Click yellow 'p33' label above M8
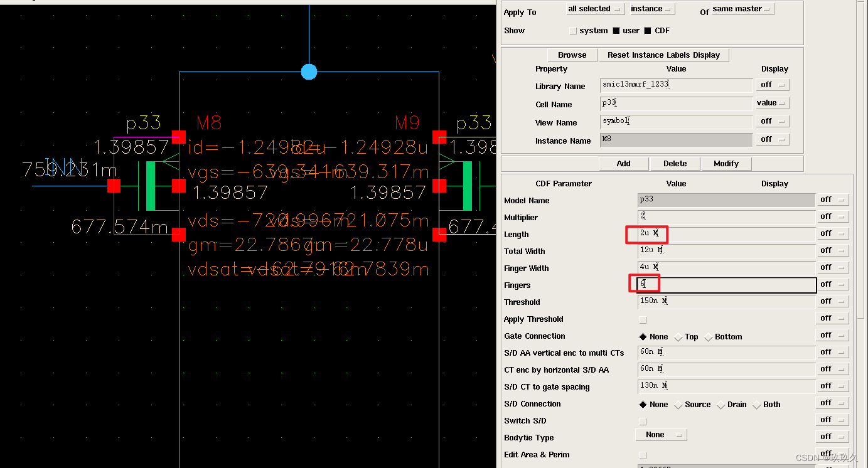Viewport: 868px width, 468px height. [144, 123]
